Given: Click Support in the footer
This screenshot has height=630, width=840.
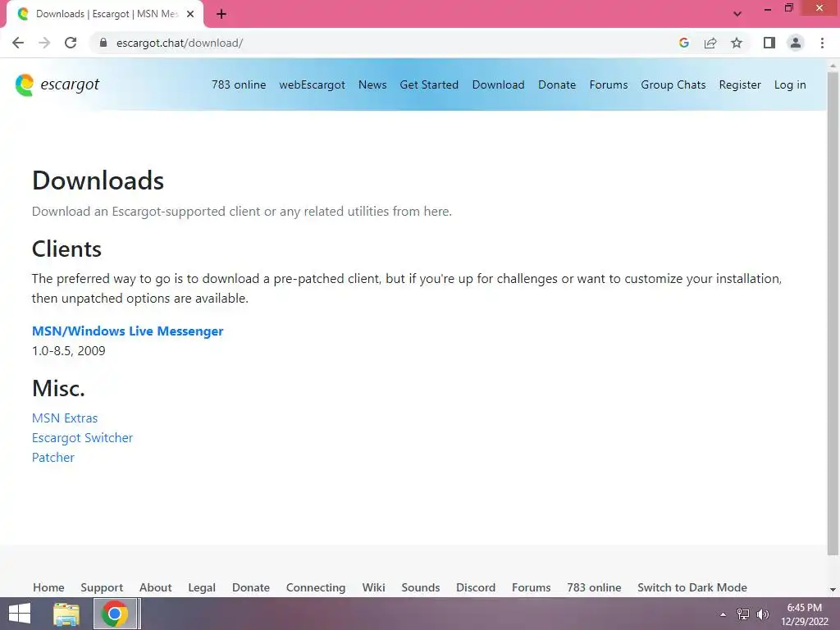Looking at the screenshot, I should click(x=102, y=587).
